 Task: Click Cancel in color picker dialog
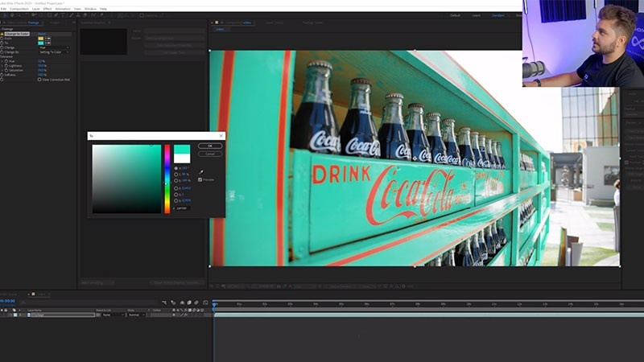[x=210, y=153]
